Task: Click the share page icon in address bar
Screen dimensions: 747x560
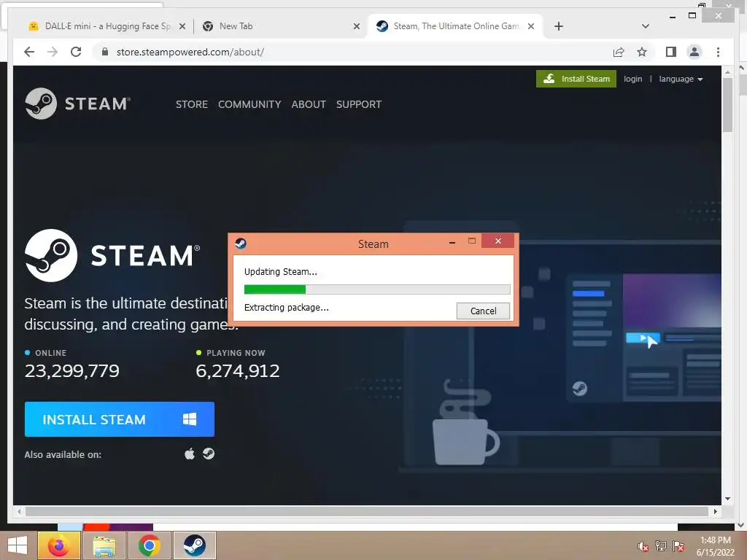Action: pos(619,52)
